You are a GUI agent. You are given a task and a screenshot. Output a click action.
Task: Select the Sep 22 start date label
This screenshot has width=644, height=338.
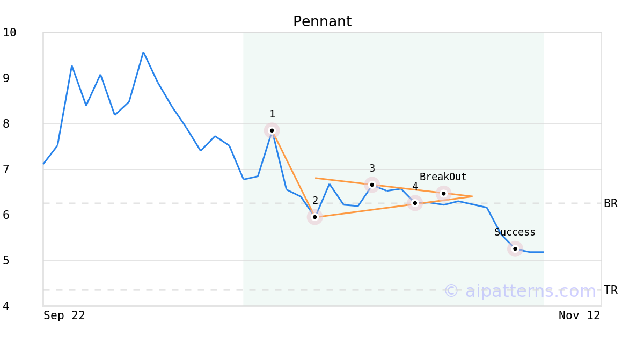pos(64,315)
